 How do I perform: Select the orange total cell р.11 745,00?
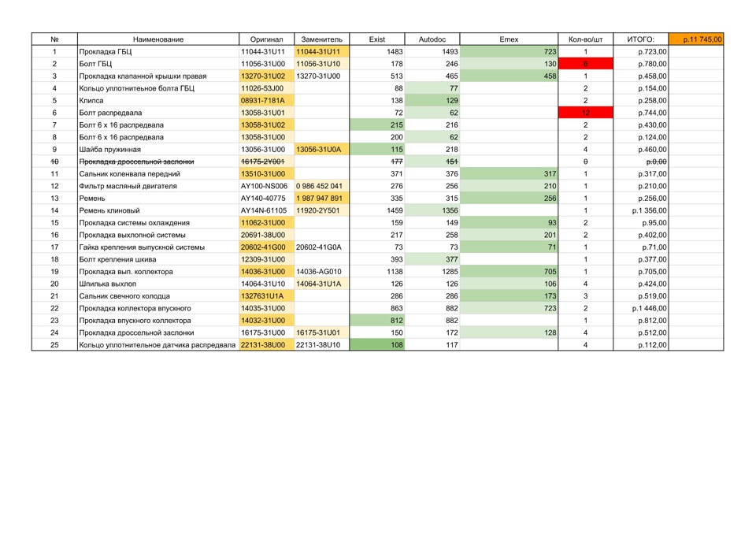[x=696, y=39]
